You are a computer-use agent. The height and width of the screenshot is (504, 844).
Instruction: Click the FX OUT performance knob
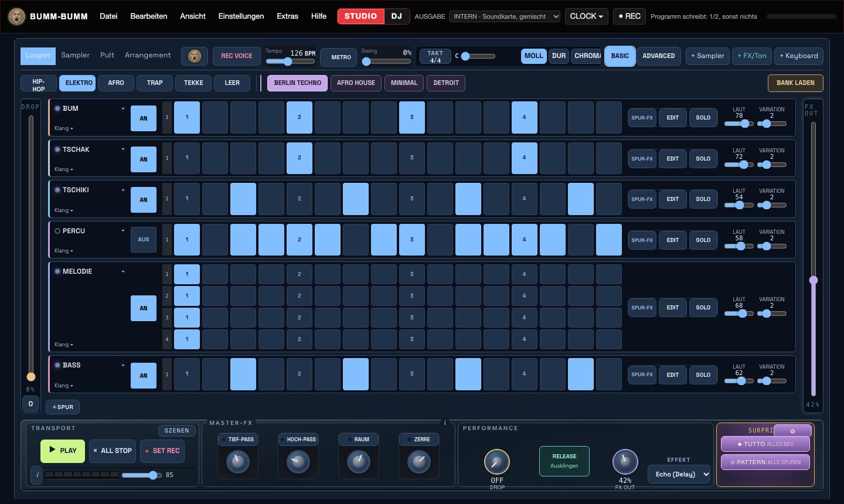(625, 462)
